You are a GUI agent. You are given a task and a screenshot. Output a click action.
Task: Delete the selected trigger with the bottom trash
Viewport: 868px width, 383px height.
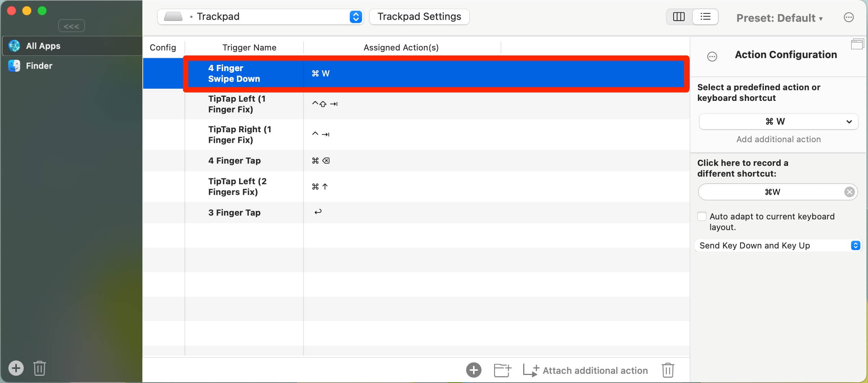click(x=668, y=370)
